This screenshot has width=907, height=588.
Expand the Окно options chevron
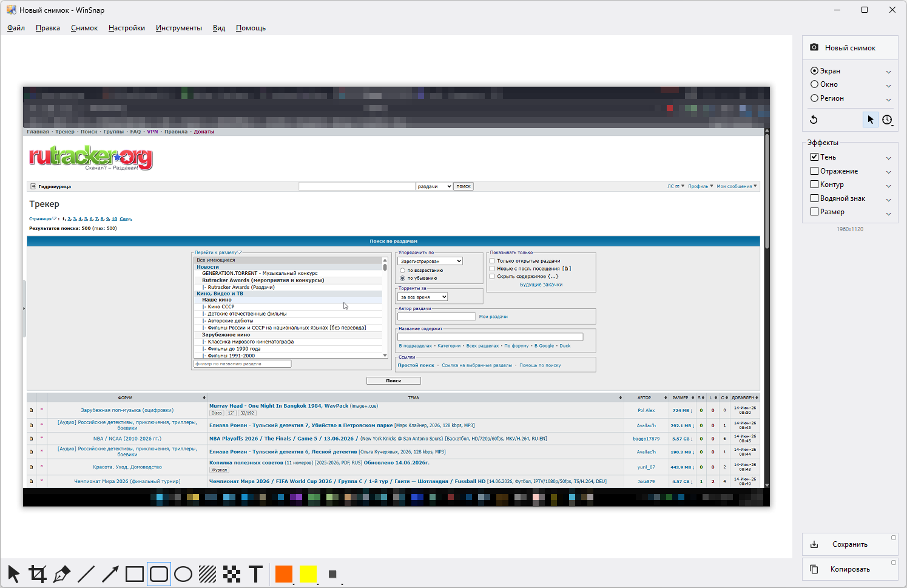889,85
